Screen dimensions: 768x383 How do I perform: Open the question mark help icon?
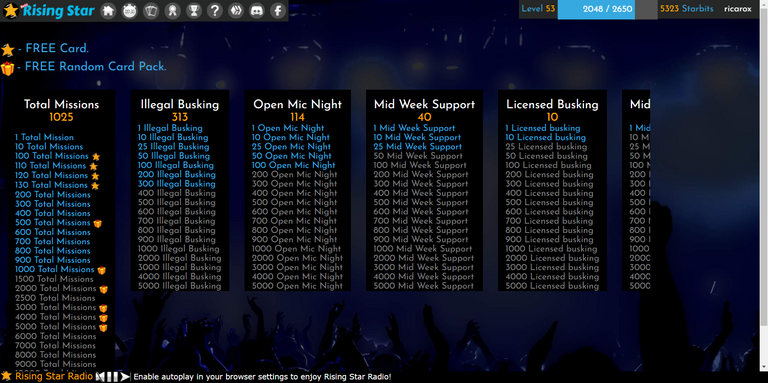point(215,10)
